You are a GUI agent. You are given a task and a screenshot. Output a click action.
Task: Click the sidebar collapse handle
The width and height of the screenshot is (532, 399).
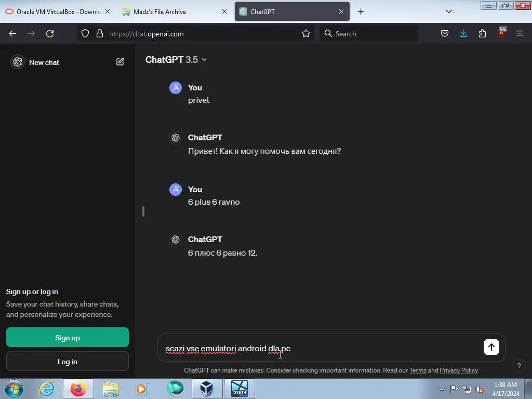coord(143,211)
